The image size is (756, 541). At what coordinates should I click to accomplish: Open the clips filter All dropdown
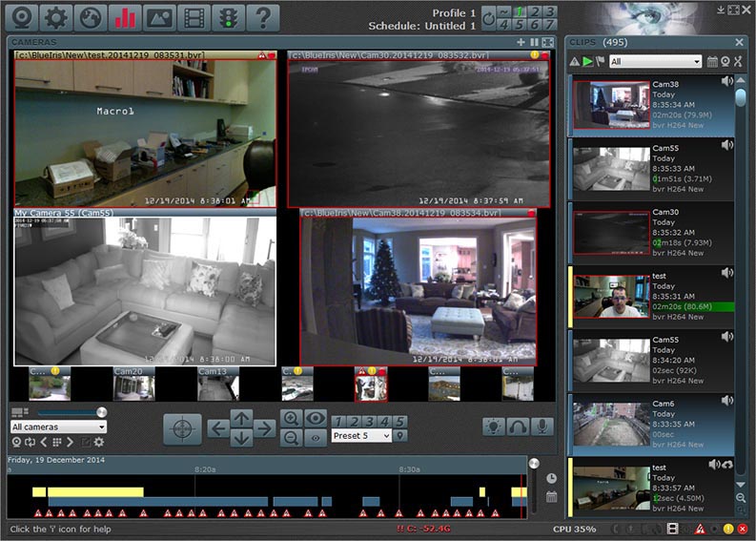(655, 61)
